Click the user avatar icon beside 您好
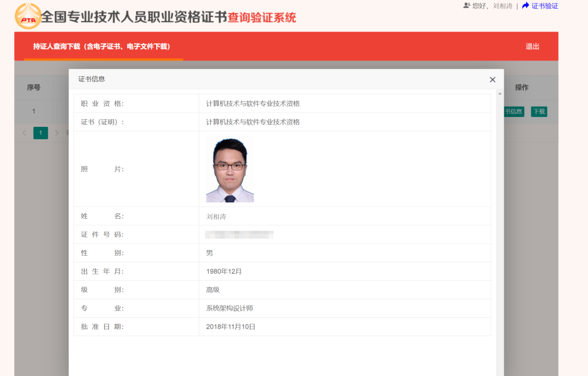This screenshot has width=588, height=376. point(467,5)
